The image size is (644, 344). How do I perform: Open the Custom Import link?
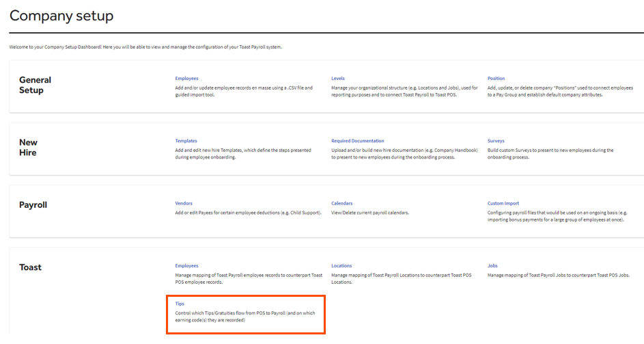[503, 203]
